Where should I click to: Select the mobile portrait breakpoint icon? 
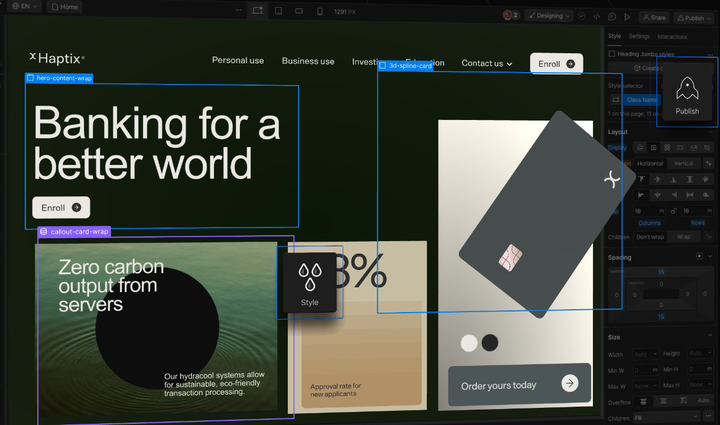[320, 11]
